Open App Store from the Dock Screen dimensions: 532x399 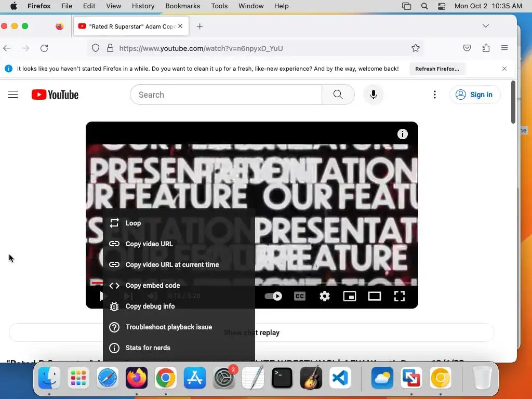click(x=195, y=378)
